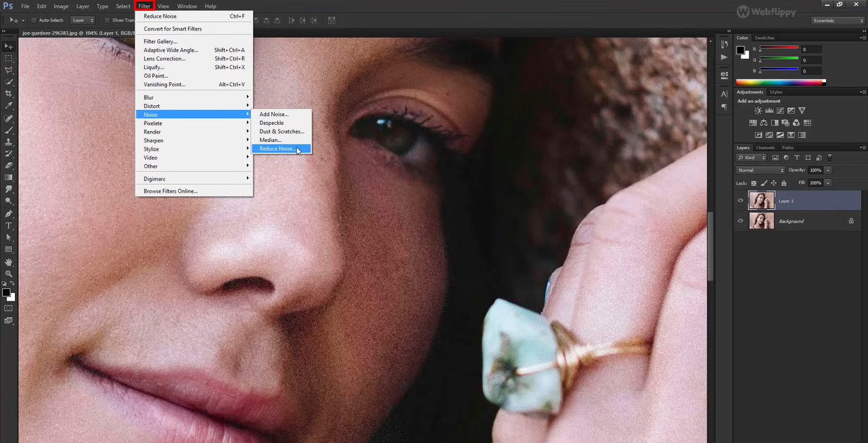
Task: Select the Spot Healing Brush tool
Action: [8, 118]
